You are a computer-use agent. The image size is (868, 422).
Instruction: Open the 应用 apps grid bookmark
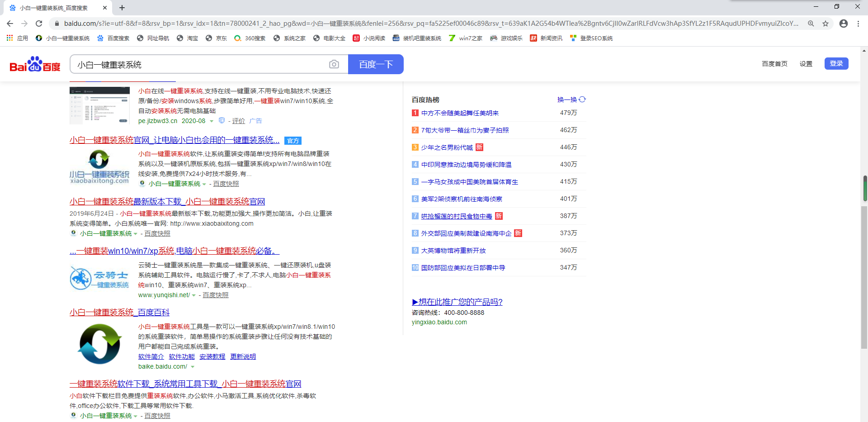(x=17, y=38)
